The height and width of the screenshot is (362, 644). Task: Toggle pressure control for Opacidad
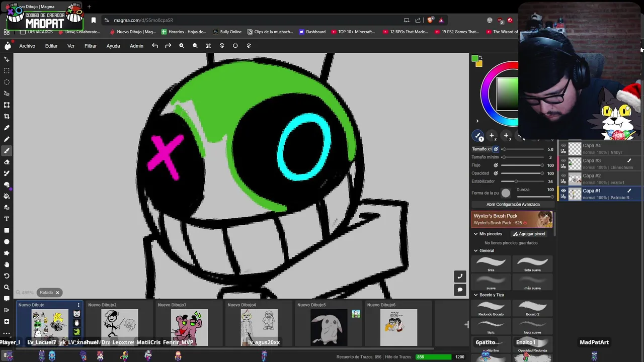pyautogui.click(x=496, y=173)
